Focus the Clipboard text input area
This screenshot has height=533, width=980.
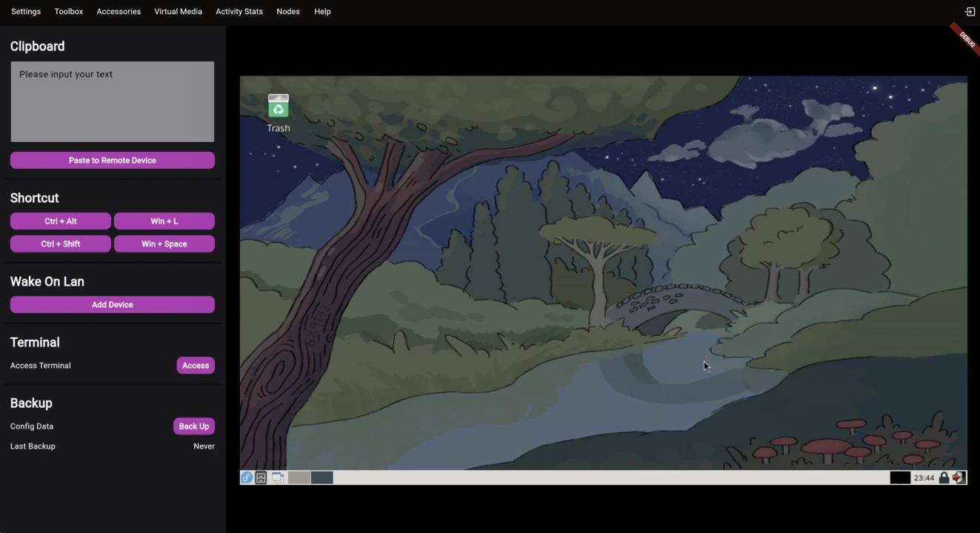point(113,101)
